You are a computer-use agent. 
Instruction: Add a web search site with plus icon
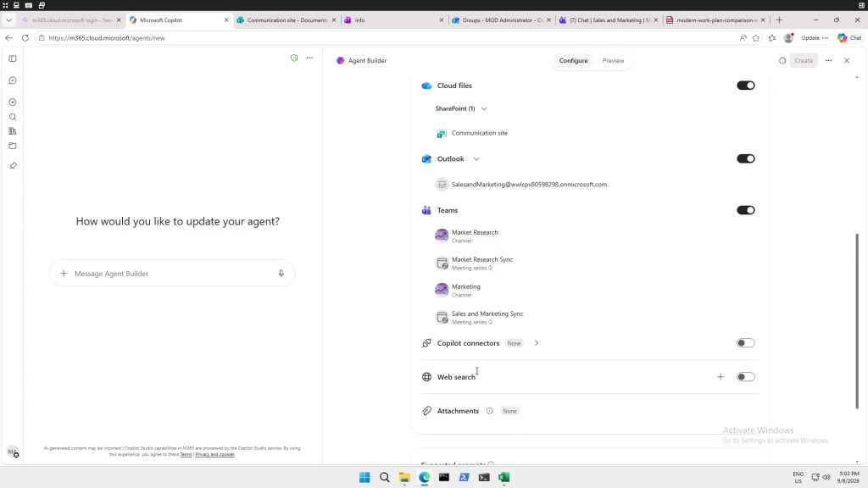point(721,377)
